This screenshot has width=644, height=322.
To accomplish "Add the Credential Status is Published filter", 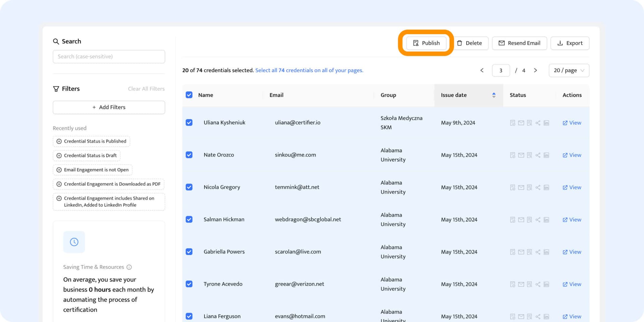I will 91,141.
